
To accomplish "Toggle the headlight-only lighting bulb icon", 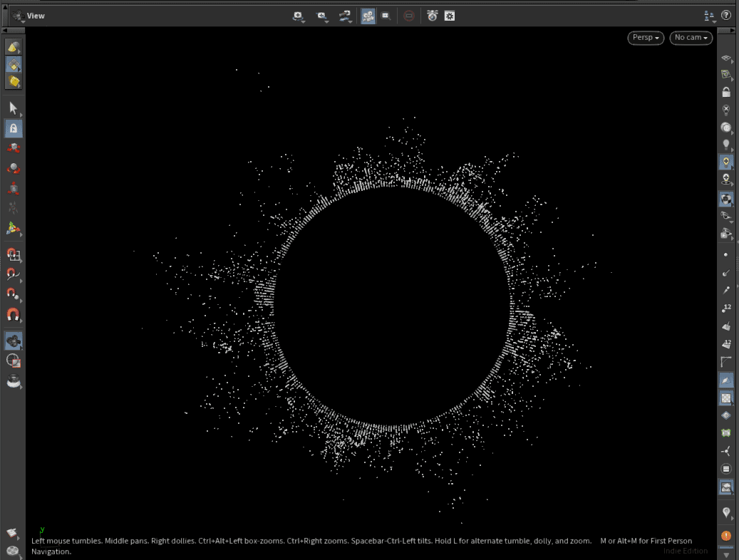I will [x=726, y=143].
